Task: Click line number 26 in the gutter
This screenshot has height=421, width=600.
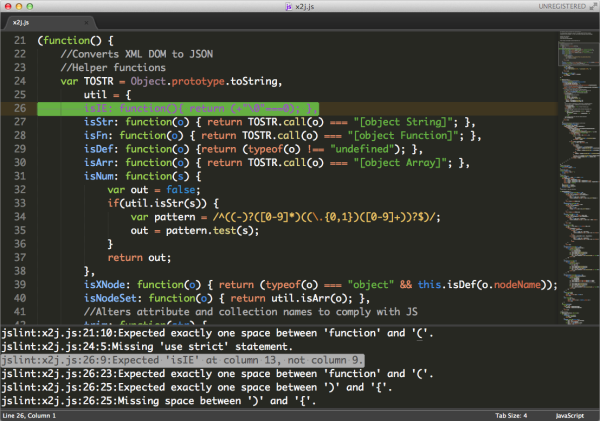Action: tap(20, 108)
